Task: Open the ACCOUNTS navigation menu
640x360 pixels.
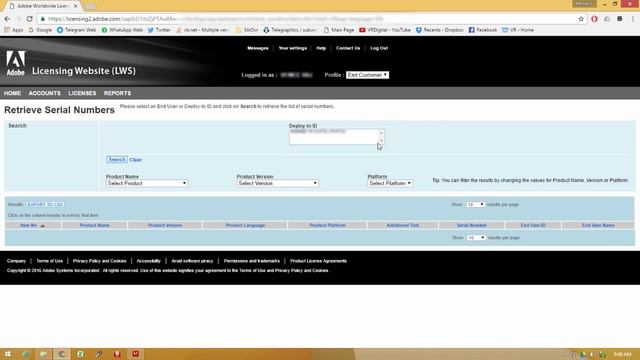Action: (x=44, y=93)
